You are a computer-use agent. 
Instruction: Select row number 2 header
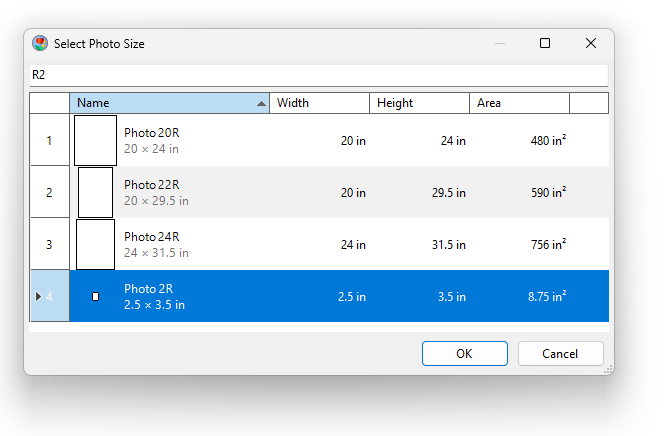point(49,193)
